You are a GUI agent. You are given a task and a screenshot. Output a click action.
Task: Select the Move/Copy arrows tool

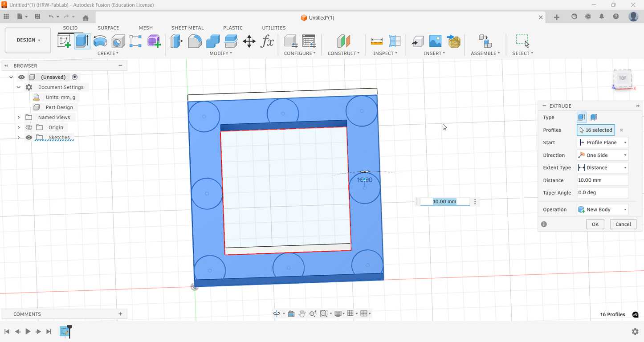[x=249, y=41]
